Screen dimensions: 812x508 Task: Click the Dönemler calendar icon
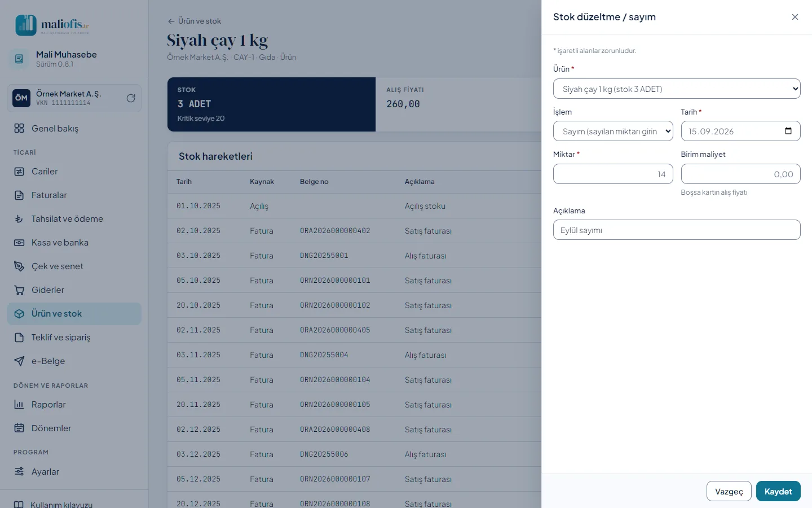[19, 428]
